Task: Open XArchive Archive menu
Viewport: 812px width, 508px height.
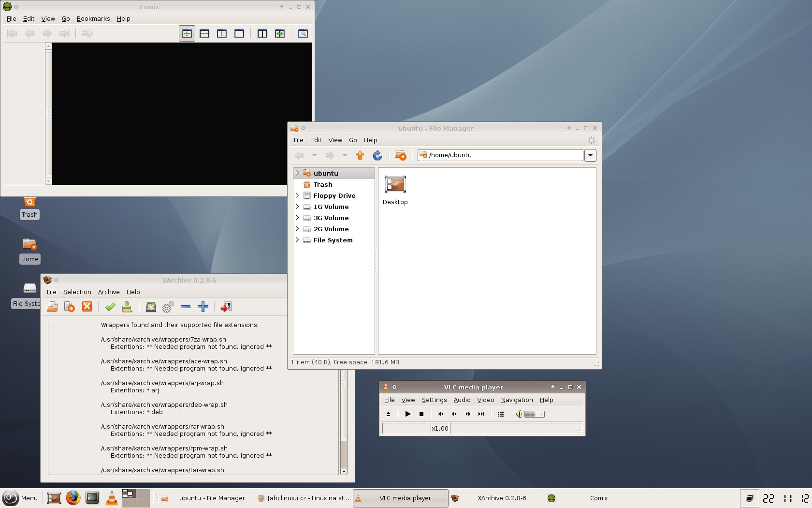Action: 109,292
